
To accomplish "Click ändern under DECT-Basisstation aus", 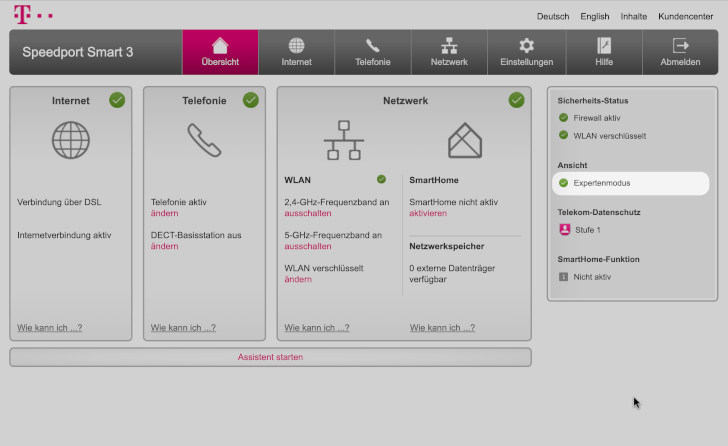I will pos(164,246).
